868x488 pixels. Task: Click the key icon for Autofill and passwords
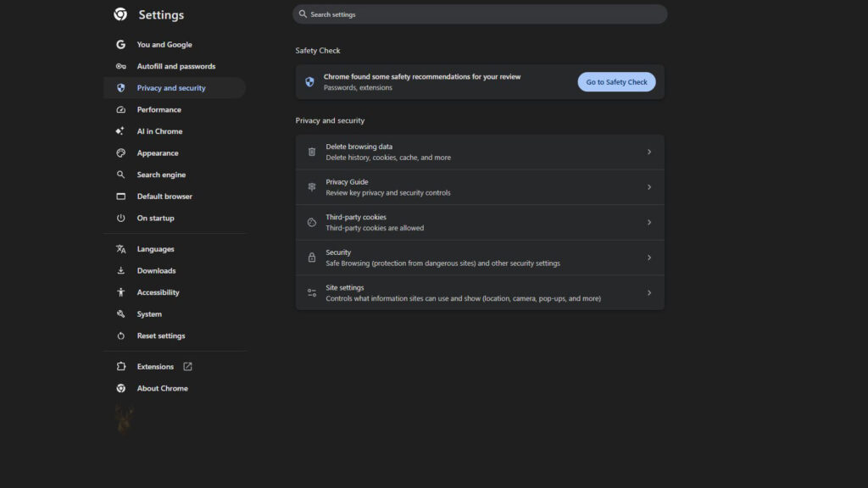pos(120,66)
